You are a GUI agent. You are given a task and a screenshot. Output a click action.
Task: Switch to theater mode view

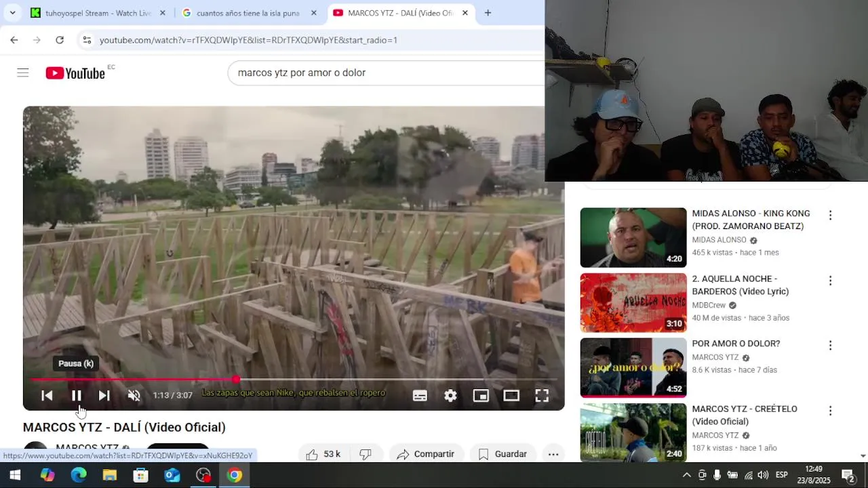pyautogui.click(x=511, y=396)
